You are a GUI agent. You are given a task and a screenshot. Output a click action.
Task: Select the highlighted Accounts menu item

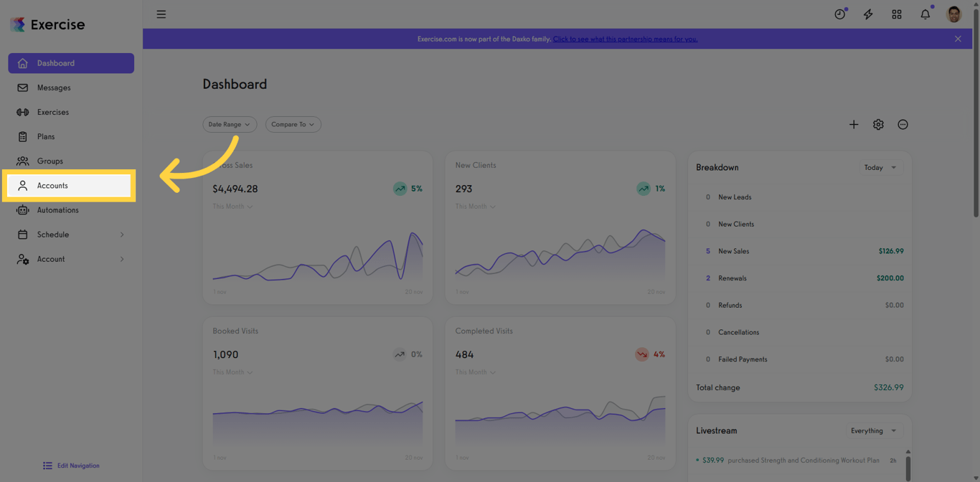52,185
